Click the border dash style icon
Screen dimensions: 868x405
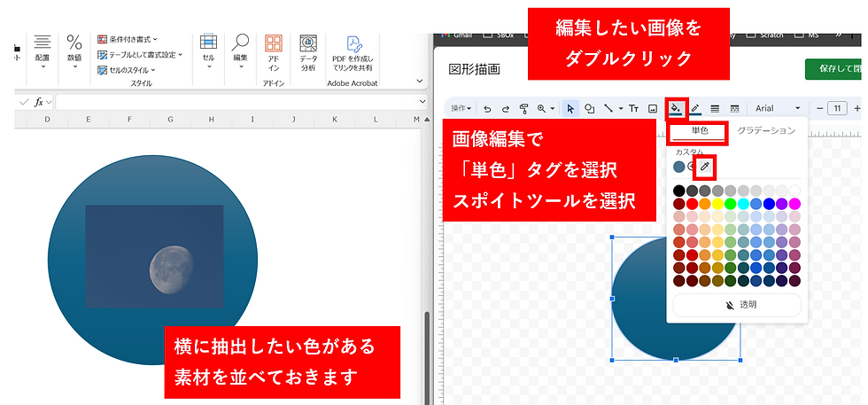pos(734,109)
